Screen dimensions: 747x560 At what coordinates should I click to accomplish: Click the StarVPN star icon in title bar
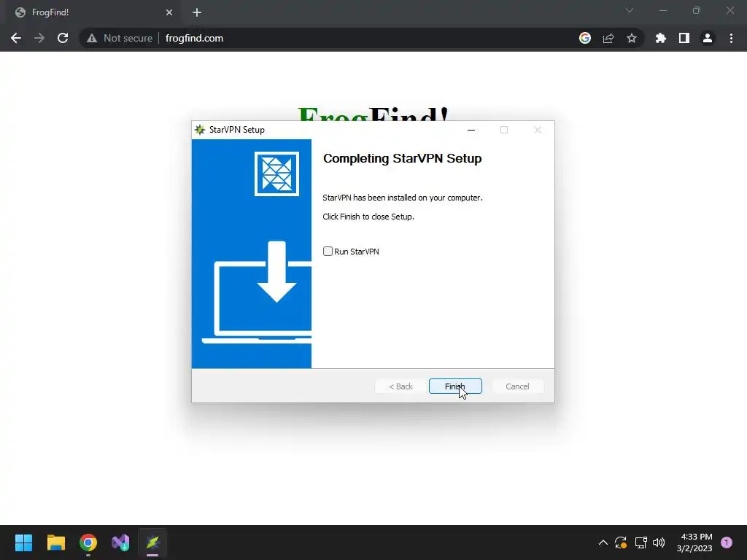click(200, 130)
